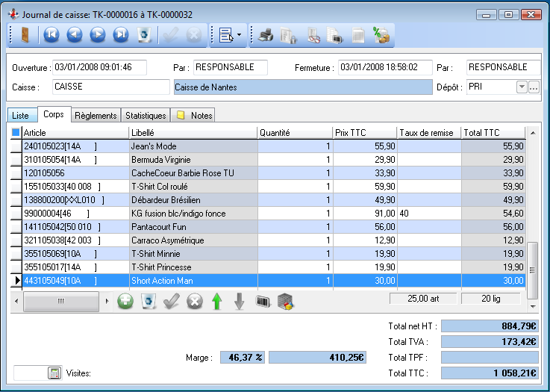Delete line using grid recycle bin icon
Viewport: 550px width, 392px height.
149,301
